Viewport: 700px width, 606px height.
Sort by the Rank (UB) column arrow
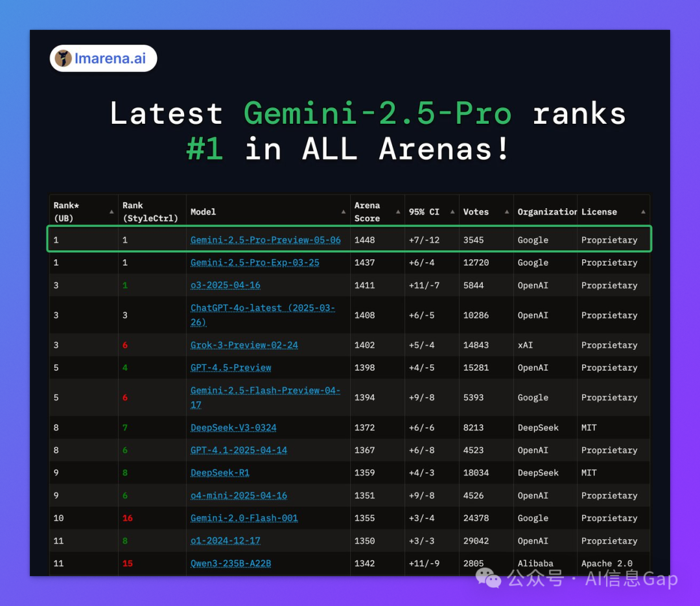[x=111, y=212]
